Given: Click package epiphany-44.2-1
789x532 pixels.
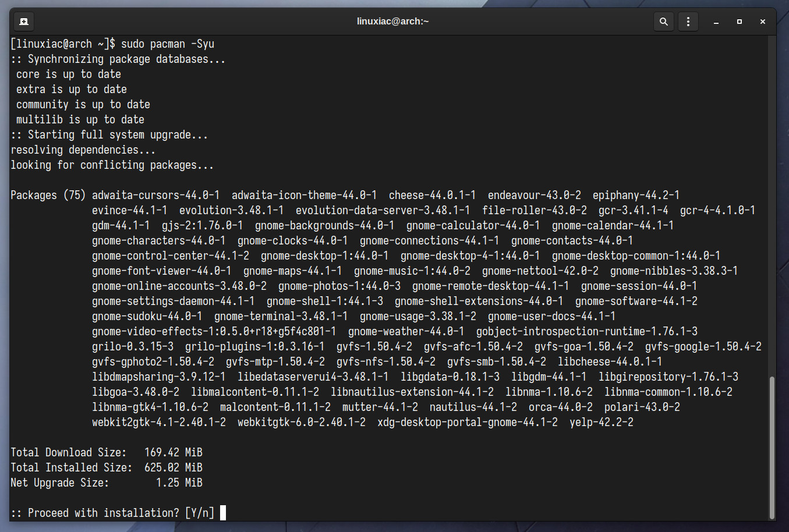Looking at the screenshot, I should [636, 196].
